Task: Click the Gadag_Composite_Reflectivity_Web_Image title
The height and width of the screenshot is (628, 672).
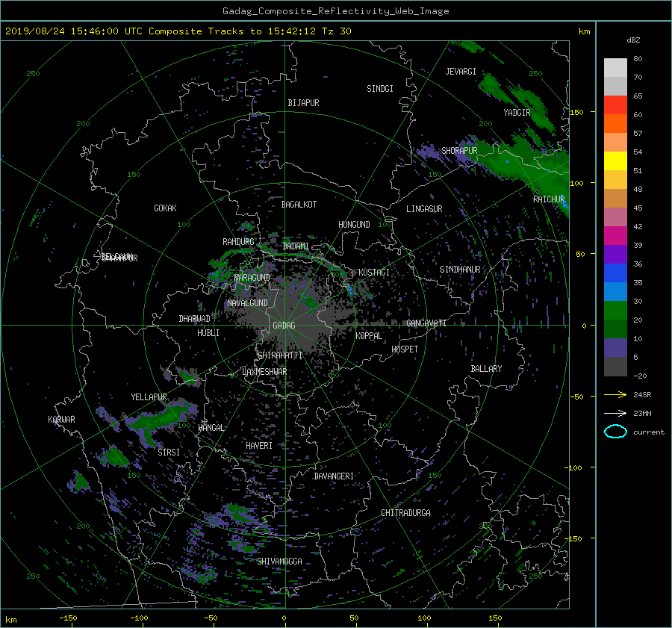Action: tap(335, 11)
